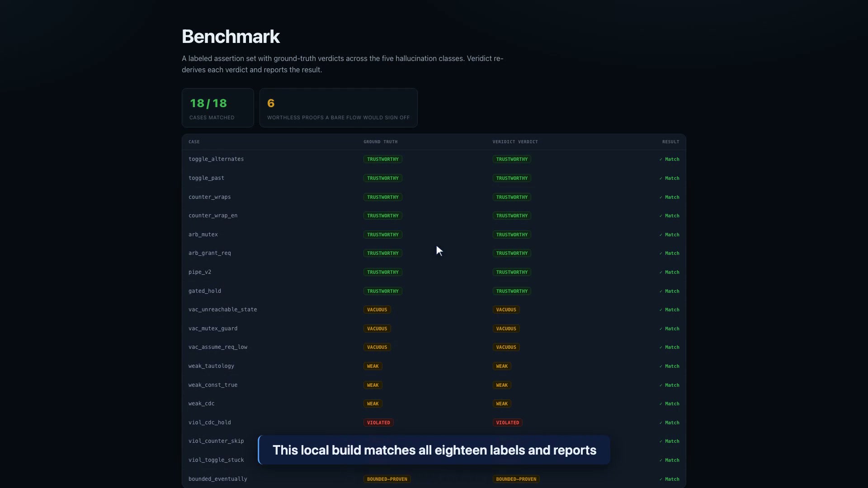
Task: Click the Benchmark page heading
Action: coord(231,37)
